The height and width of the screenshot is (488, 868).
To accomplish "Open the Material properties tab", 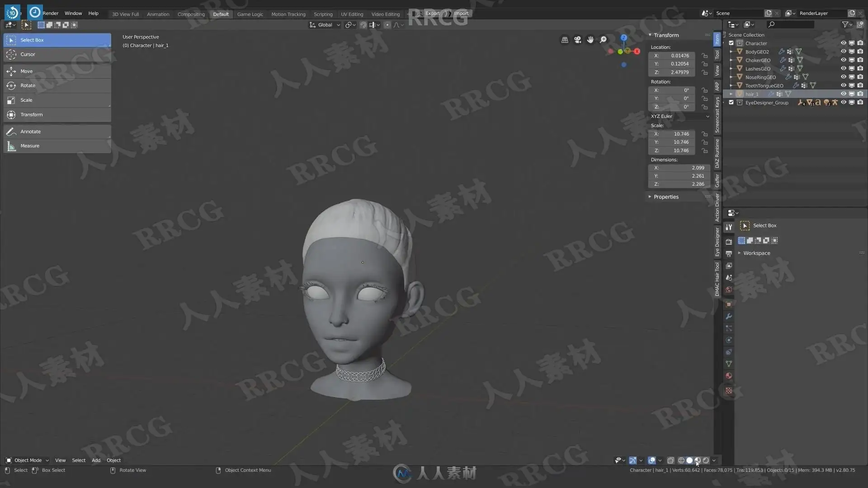I will [729, 376].
